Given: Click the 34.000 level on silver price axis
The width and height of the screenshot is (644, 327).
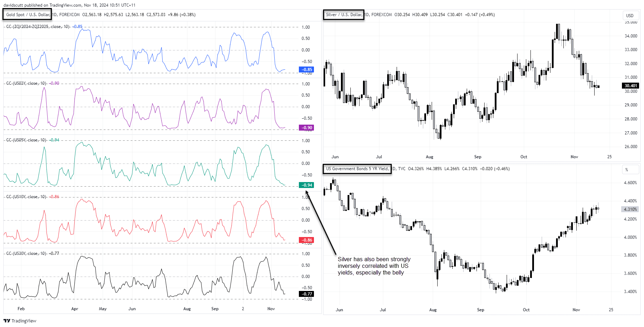Looking at the screenshot, I should tap(631, 36).
